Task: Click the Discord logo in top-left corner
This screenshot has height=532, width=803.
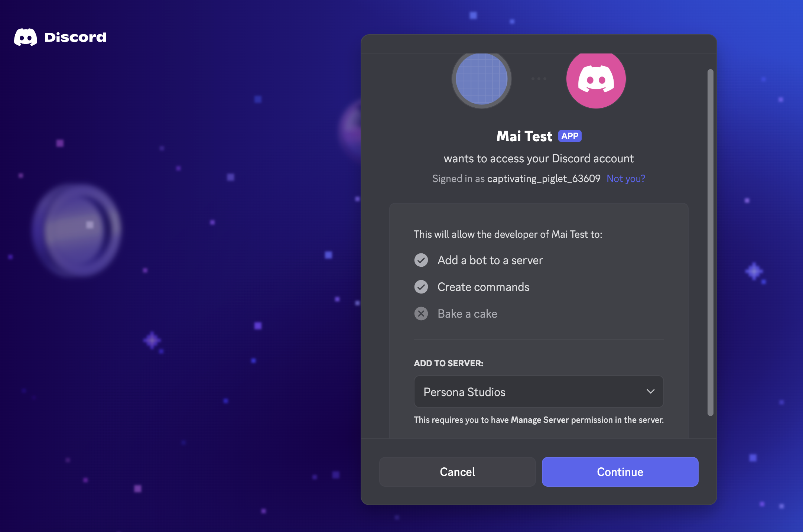Action: coord(26,37)
